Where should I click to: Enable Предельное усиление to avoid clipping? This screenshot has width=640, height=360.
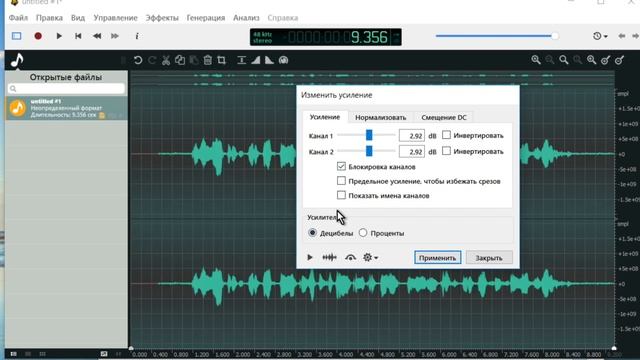[341, 180]
